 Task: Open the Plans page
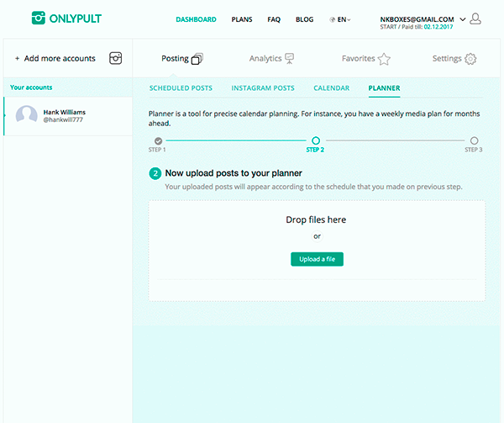point(242,19)
